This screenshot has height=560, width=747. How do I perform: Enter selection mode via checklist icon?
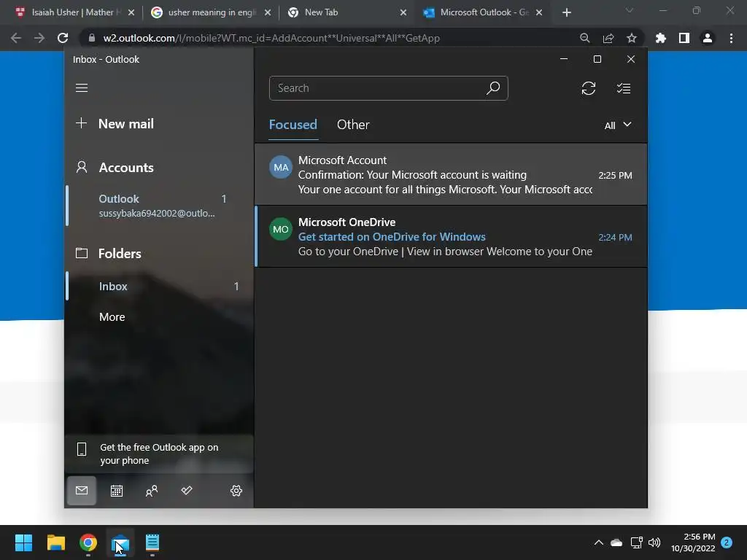pos(624,88)
